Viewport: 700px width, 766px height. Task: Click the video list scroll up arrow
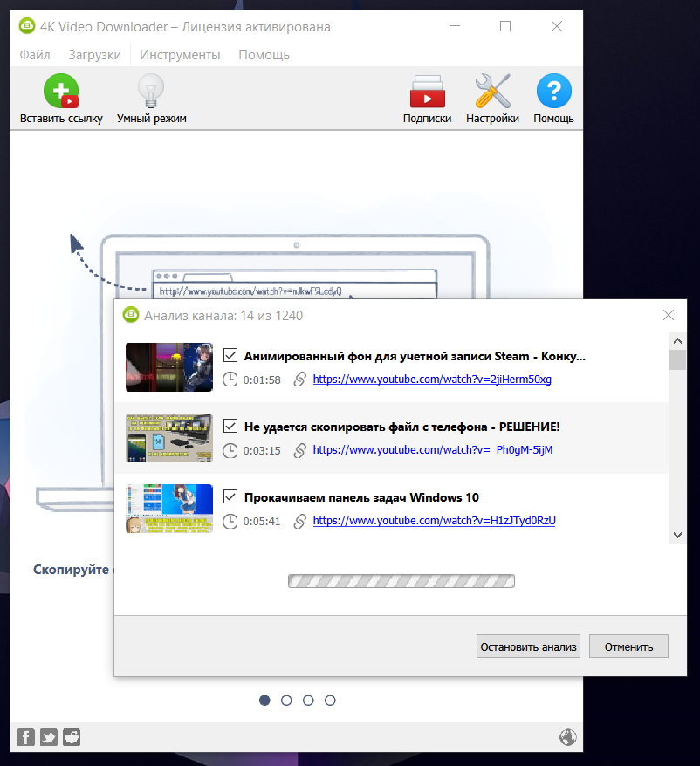pos(677,340)
